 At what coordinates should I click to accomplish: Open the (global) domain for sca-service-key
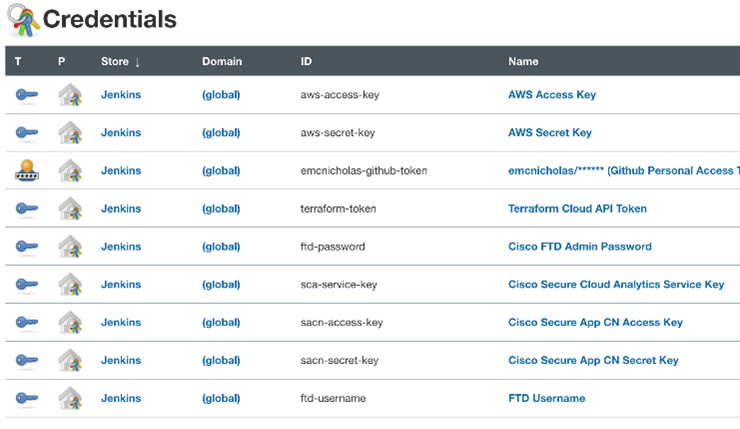pos(221,285)
